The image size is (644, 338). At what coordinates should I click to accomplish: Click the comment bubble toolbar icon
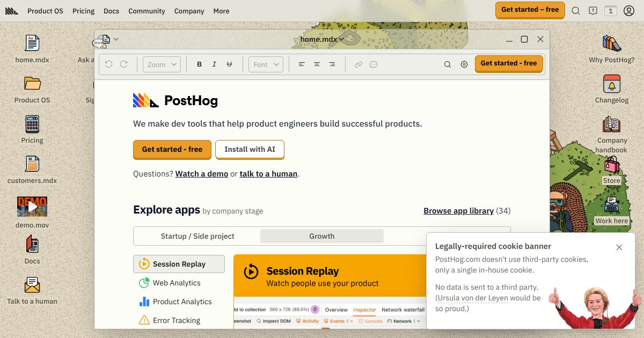click(x=374, y=64)
